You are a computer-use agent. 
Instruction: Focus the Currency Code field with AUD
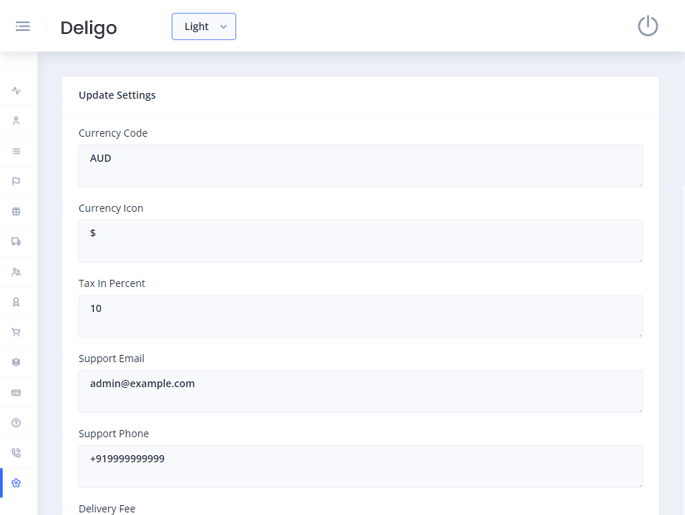(360, 166)
